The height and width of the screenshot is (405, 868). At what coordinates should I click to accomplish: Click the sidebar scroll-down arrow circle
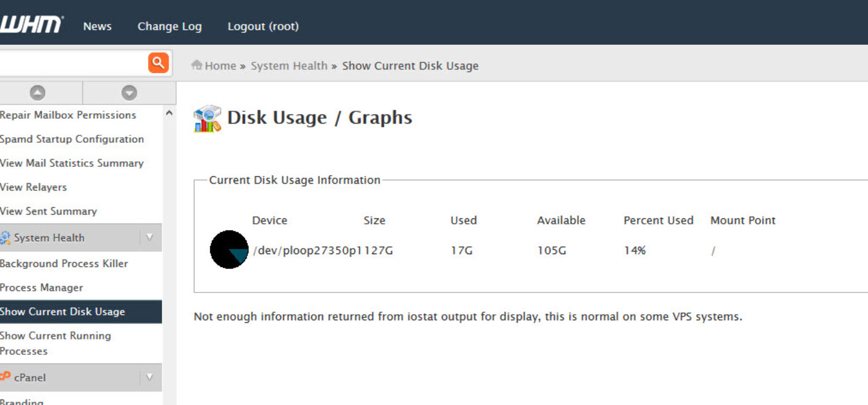click(x=129, y=93)
